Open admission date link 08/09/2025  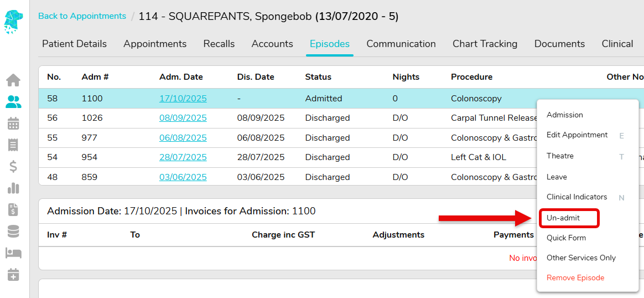[x=183, y=118]
